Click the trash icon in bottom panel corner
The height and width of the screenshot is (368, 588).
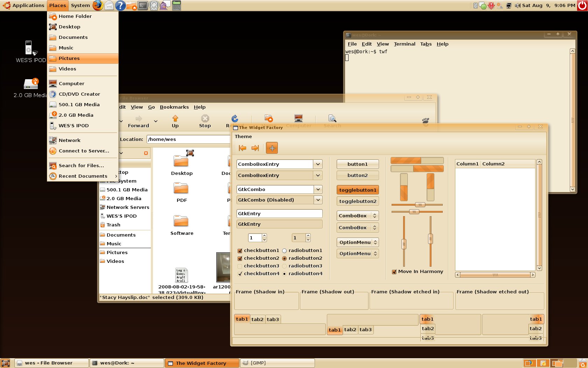tap(583, 363)
